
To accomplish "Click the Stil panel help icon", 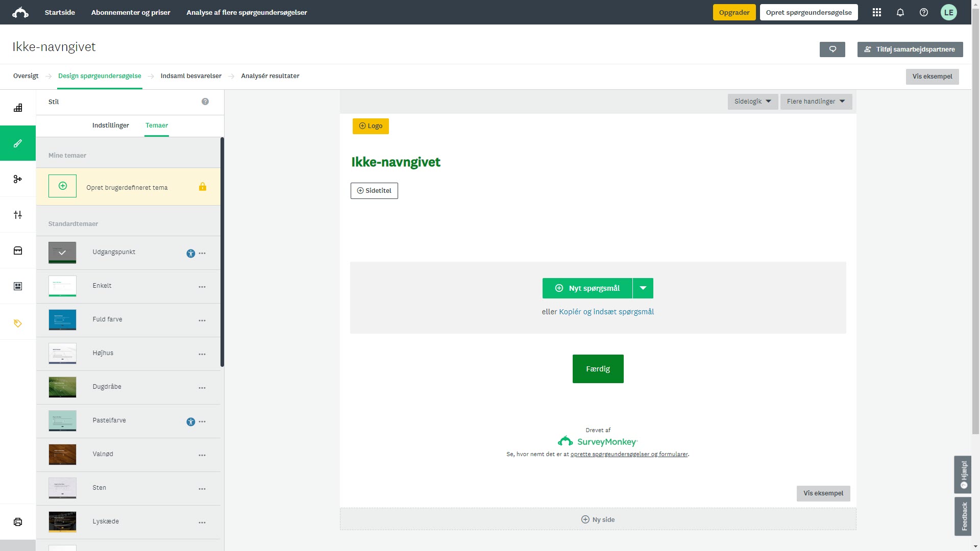I will (205, 102).
